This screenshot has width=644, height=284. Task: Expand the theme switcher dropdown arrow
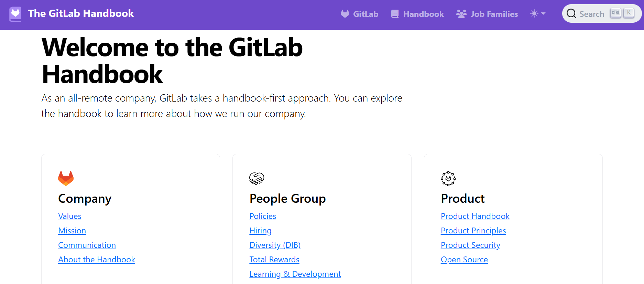543,14
